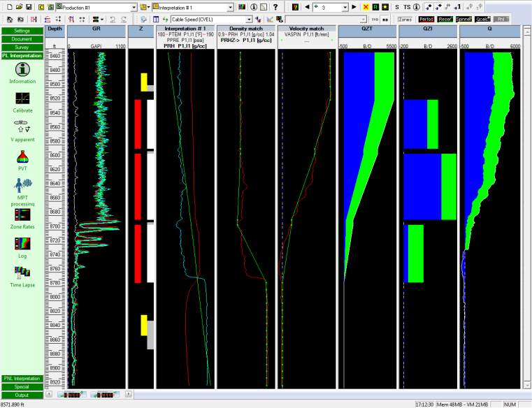Open the Time Lapse tool
The height and width of the screenshot is (408, 532).
coord(22,272)
